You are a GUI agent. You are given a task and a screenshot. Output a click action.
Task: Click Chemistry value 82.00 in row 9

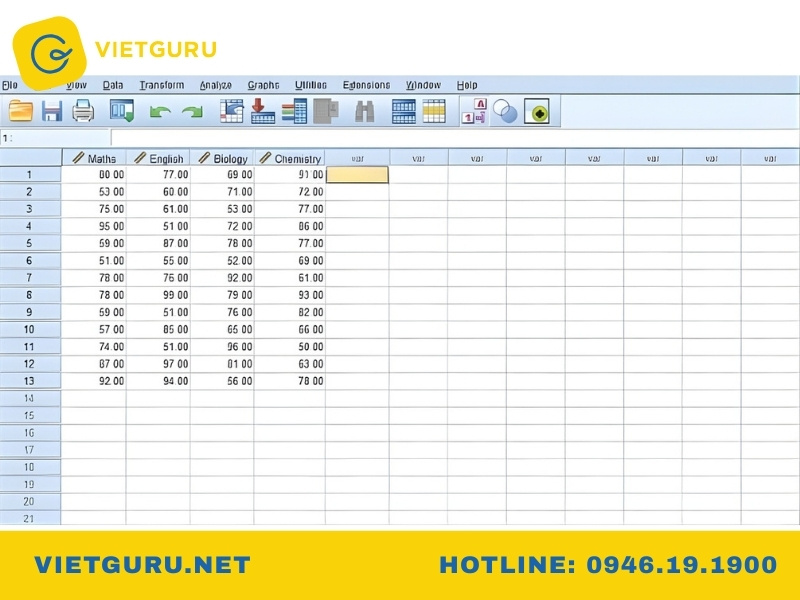(x=290, y=312)
